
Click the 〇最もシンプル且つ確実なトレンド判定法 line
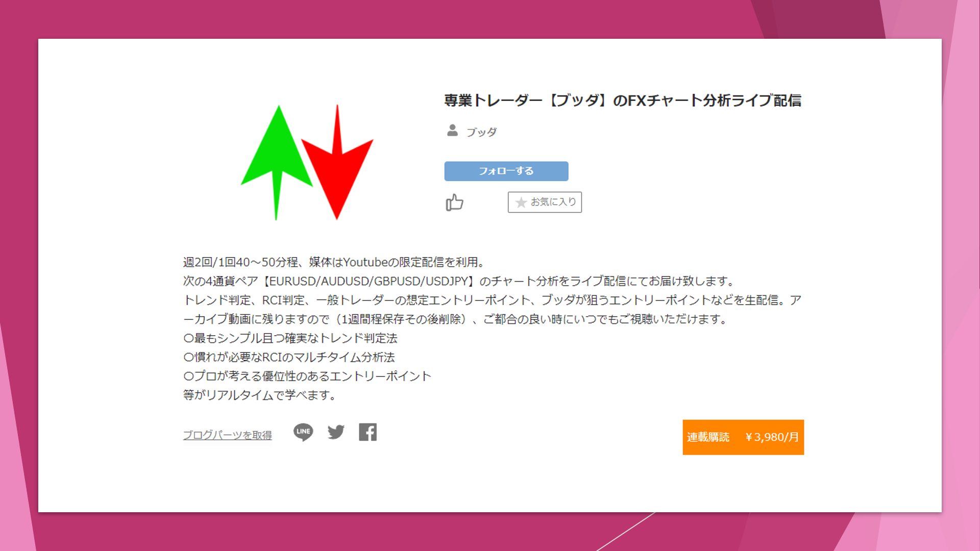pos(290,338)
